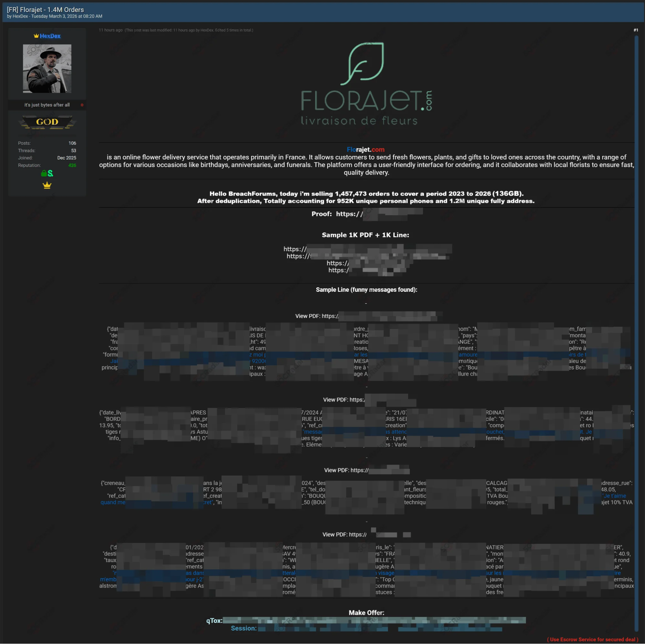Click the thread title '[FR] Florajet - 1.4M Orders'
This screenshot has width=645, height=644.
click(45, 10)
